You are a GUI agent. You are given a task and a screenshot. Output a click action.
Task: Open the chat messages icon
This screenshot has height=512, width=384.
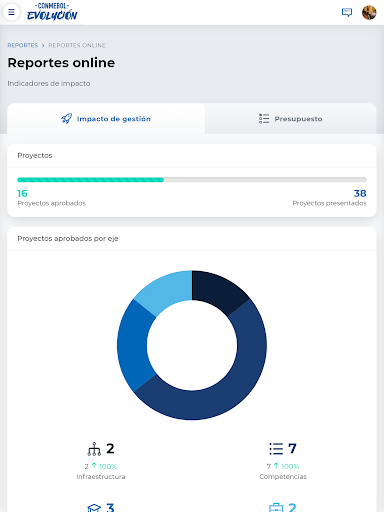point(347,13)
